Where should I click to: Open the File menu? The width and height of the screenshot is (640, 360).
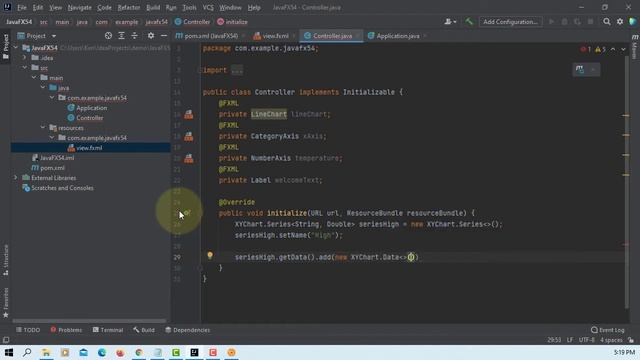pyautogui.click(x=22, y=7)
